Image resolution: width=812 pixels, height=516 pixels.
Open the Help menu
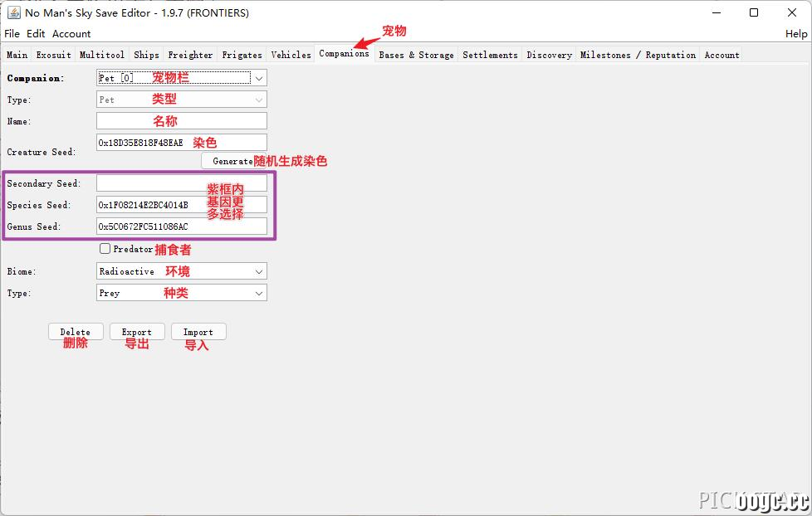click(796, 34)
